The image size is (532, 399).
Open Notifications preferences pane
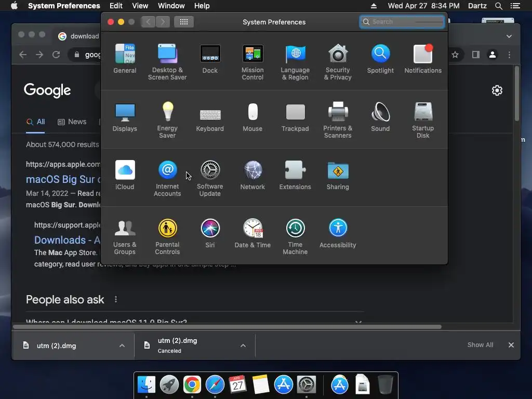(x=423, y=59)
